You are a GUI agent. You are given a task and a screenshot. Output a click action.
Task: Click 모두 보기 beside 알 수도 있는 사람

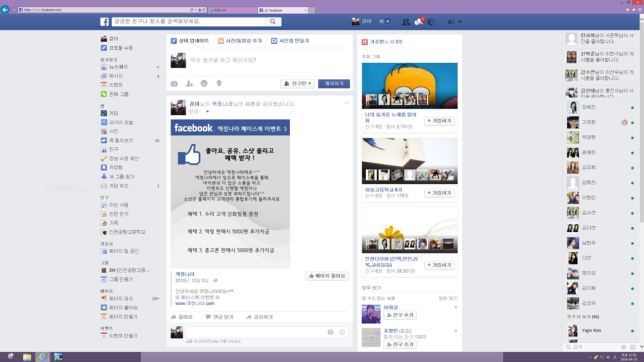[448, 298]
